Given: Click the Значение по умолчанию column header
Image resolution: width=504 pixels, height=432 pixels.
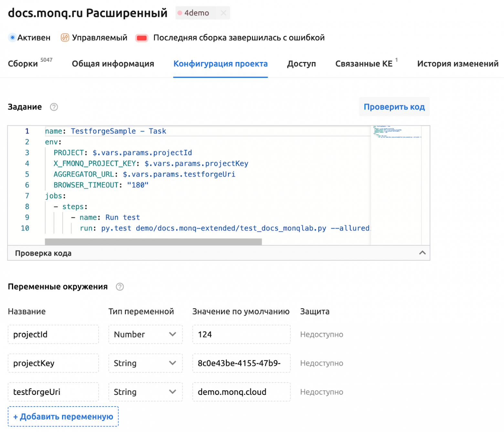Looking at the screenshot, I should point(241,311).
